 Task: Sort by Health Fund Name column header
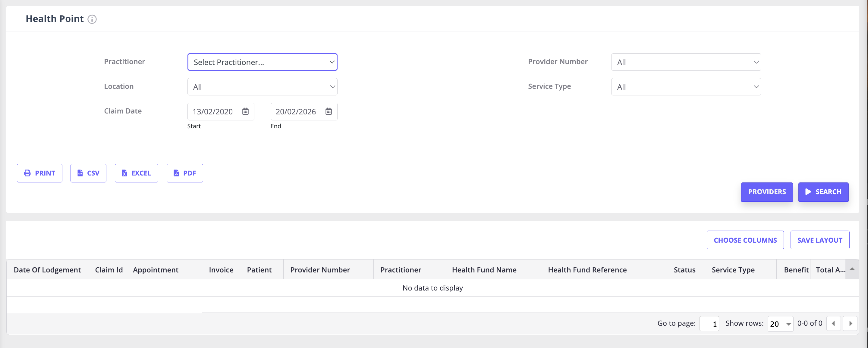484,270
